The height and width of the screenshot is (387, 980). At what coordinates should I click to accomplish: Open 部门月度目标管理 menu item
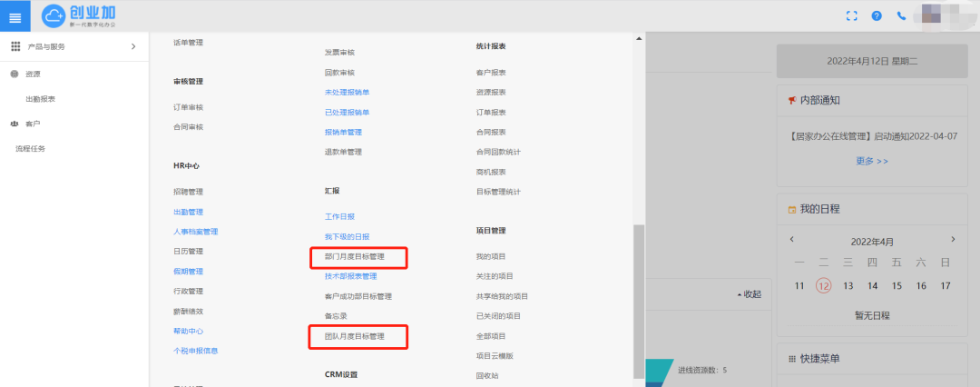pos(354,257)
